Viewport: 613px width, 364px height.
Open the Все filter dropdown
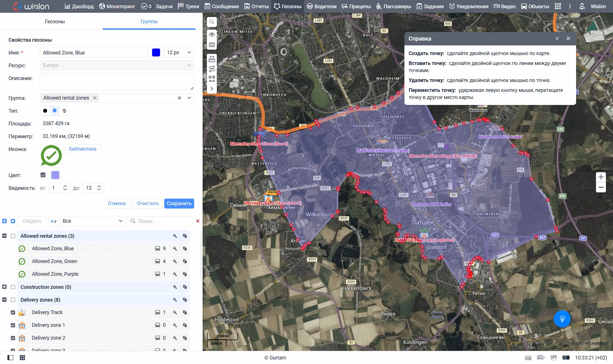(x=92, y=221)
